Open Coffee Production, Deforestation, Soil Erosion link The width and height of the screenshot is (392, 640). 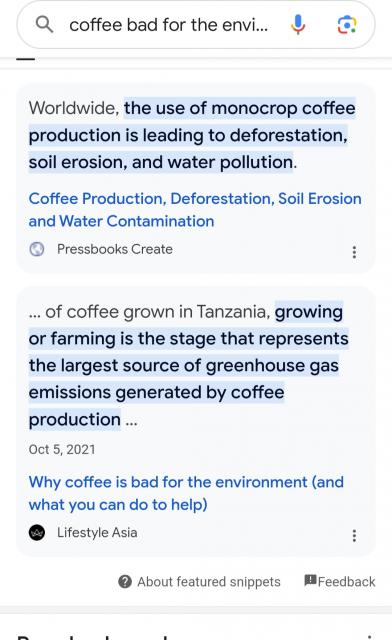(195, 210)
